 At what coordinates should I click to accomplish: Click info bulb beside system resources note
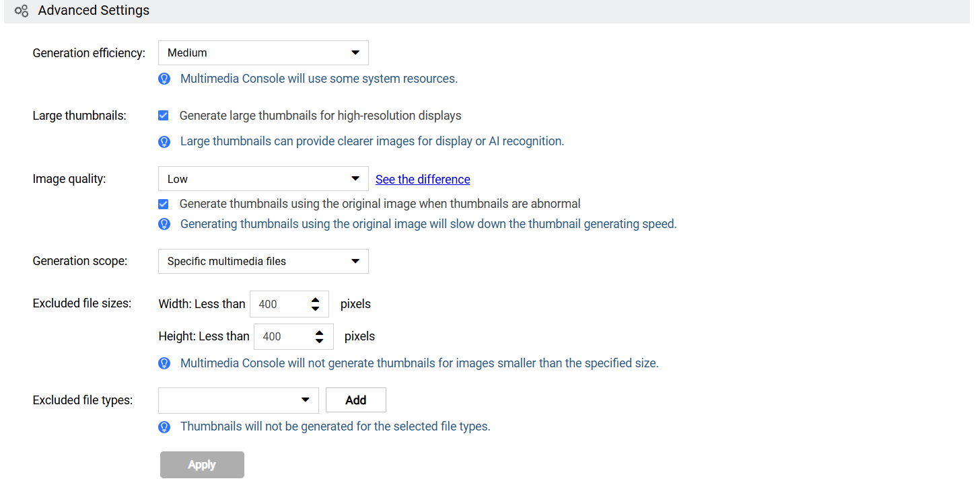tap(164, 79)
